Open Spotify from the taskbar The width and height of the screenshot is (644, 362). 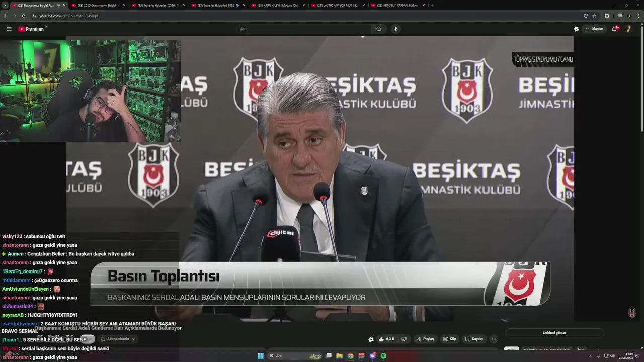click(x=383, y=356)
